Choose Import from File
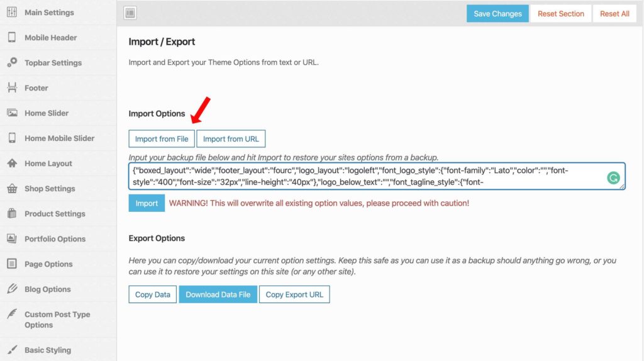 click(x=162, y=139)
